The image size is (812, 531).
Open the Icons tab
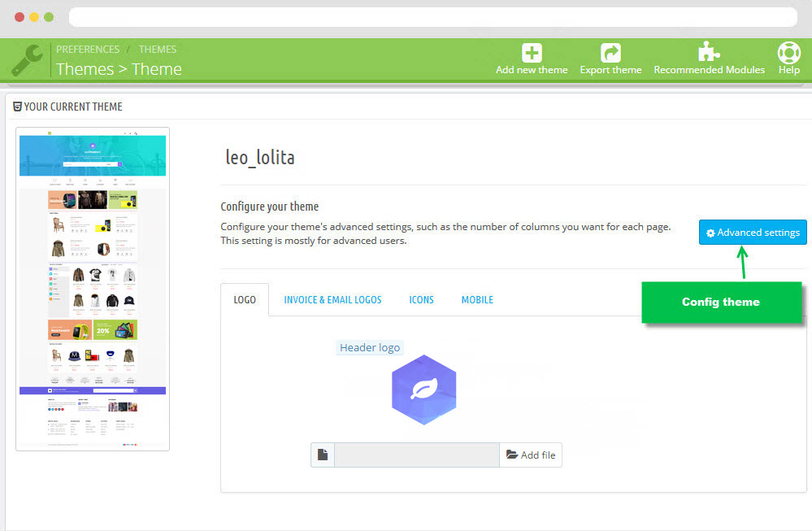tap(421, 300)
